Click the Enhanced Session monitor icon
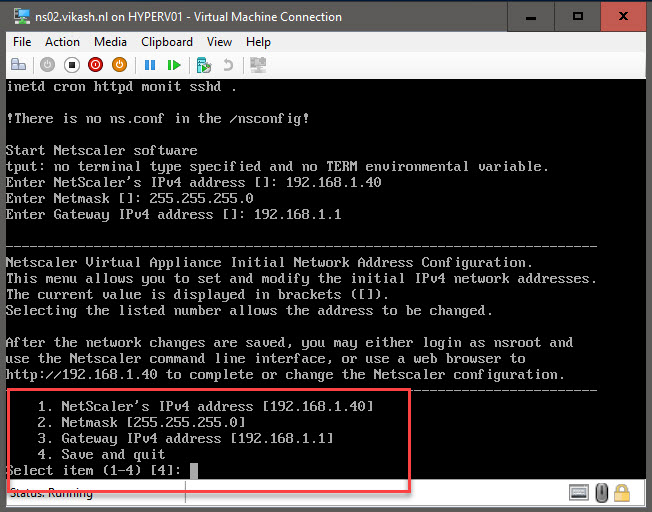 click(258, 65)
